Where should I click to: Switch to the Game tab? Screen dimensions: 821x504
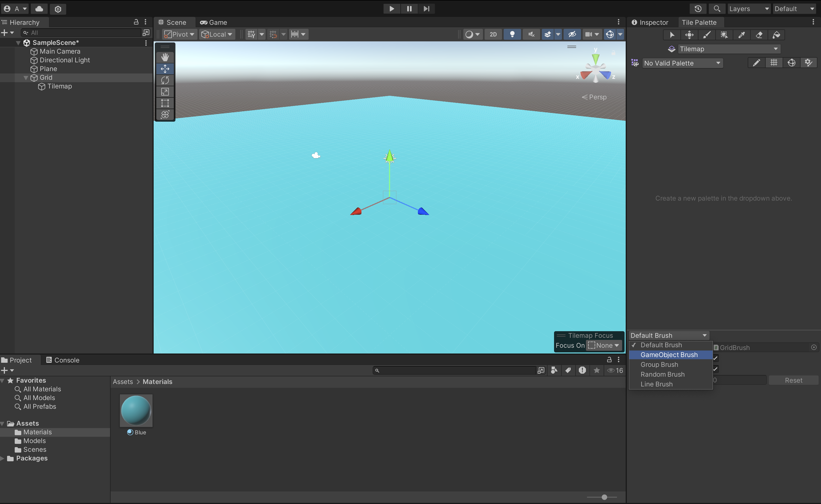click(x=214, y=22)
